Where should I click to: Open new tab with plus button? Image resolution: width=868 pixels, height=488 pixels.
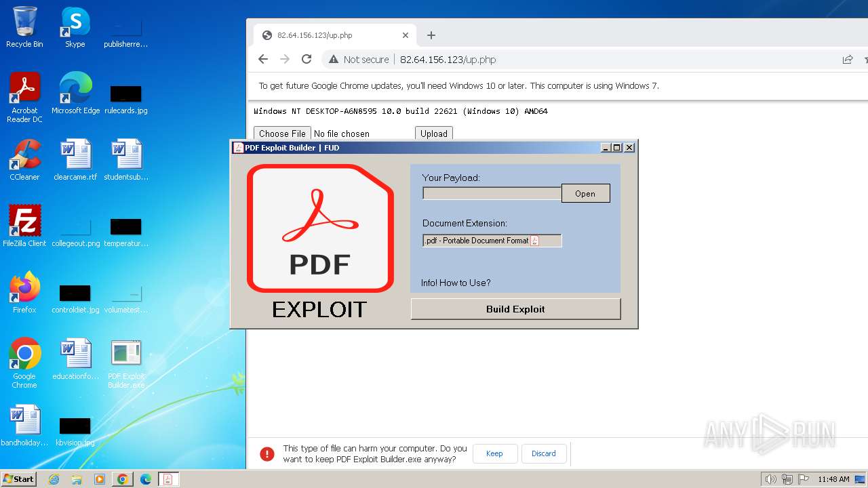coord(431,35)
